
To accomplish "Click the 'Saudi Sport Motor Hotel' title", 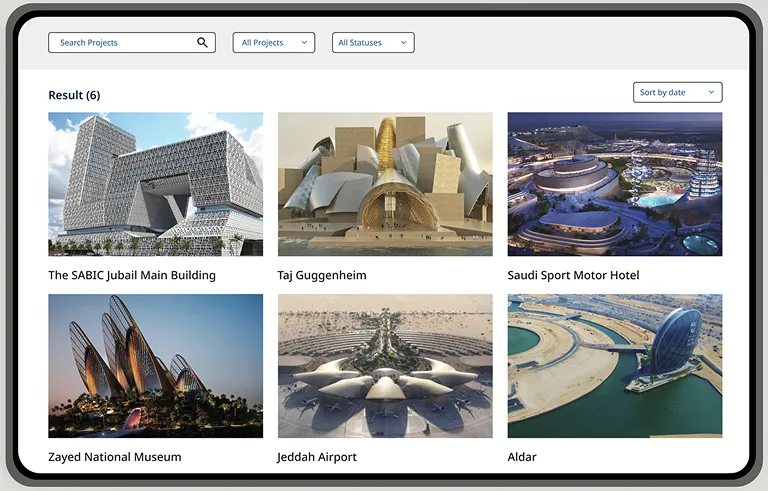I will 573,275.
